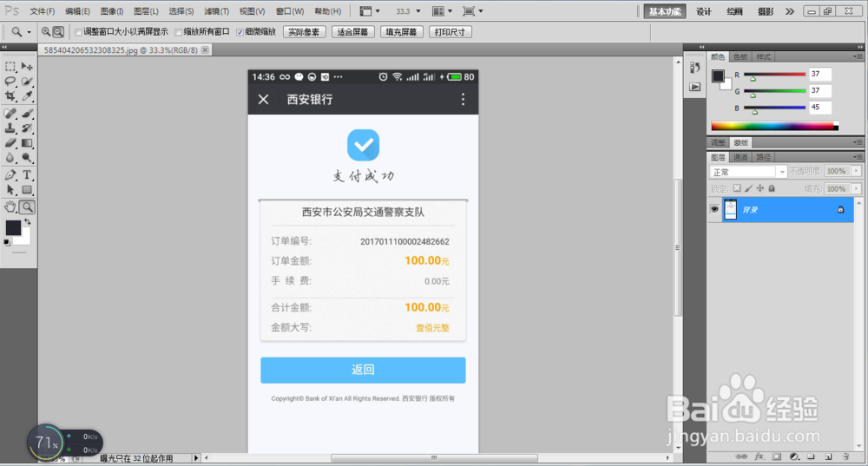Screen dimensions: 868x466
Task: Swap foreground and background colors
Action: click(27, 222)
